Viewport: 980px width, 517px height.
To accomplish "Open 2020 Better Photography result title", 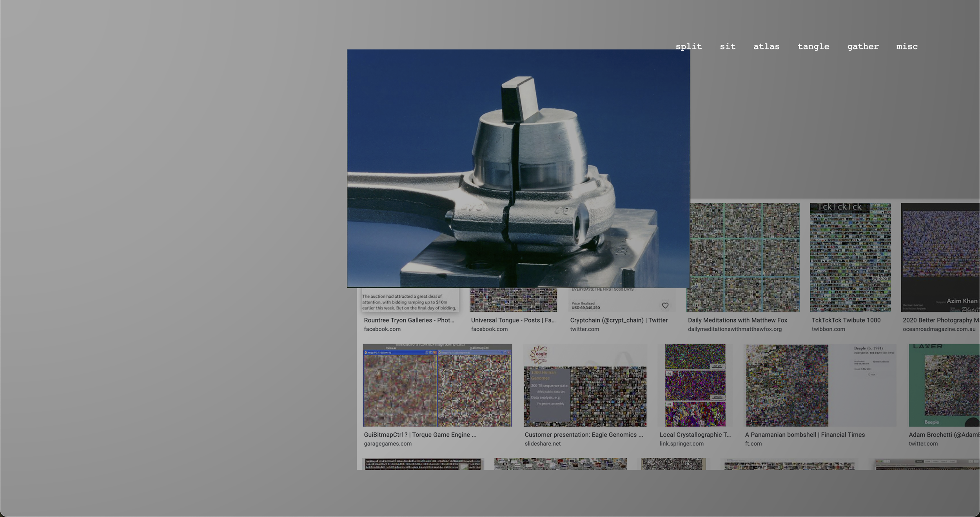I will click(x=941, y=320).
